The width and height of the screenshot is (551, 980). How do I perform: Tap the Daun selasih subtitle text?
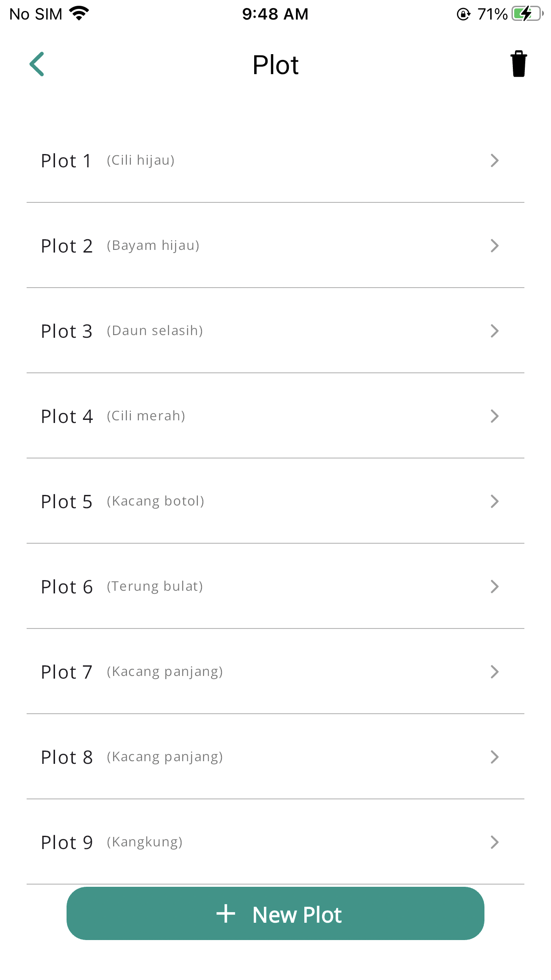[x=155, y=331]
